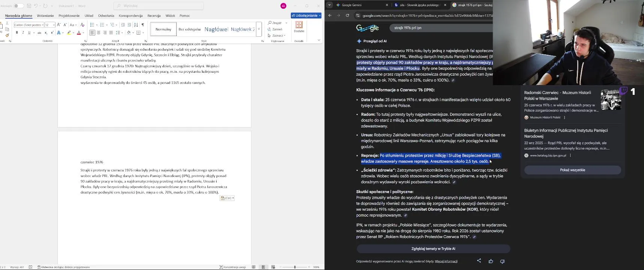Switch to the Odwołania tab

point(106,16)
